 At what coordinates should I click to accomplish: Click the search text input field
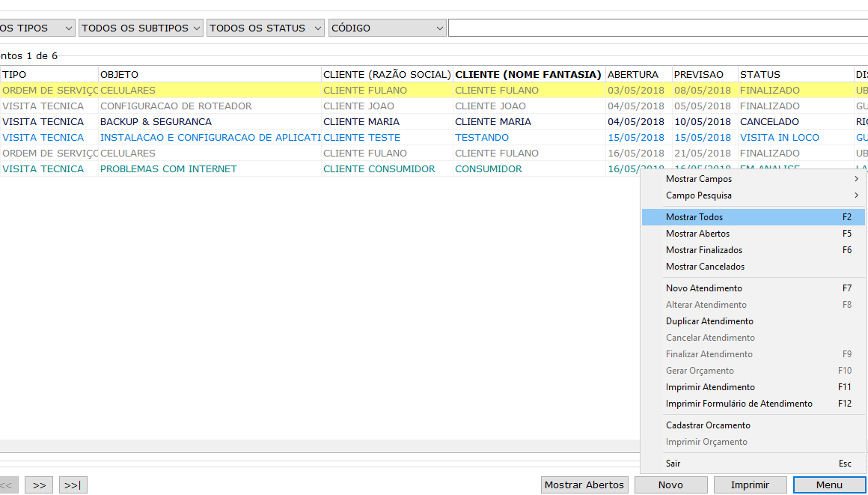pos(657,28)
